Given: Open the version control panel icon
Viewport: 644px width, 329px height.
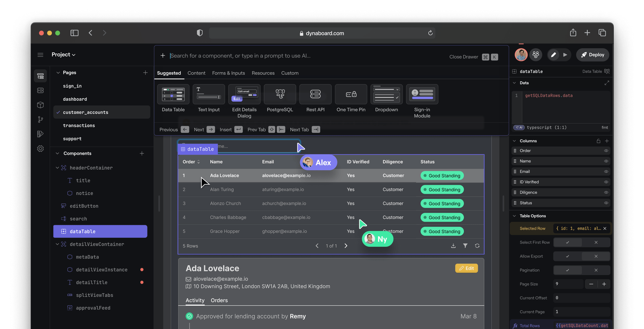Looking at the screenshot, I should (40, 119).
